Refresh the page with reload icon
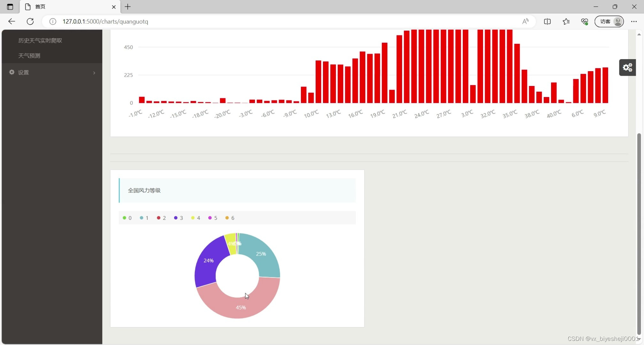Image resolution: width=644 pixels, height=345 pixels. click(x=30, y=21)
